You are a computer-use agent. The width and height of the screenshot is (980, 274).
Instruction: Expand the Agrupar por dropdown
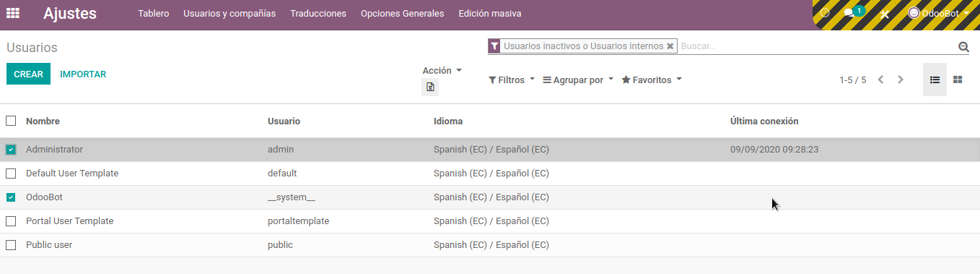[578, 80]
